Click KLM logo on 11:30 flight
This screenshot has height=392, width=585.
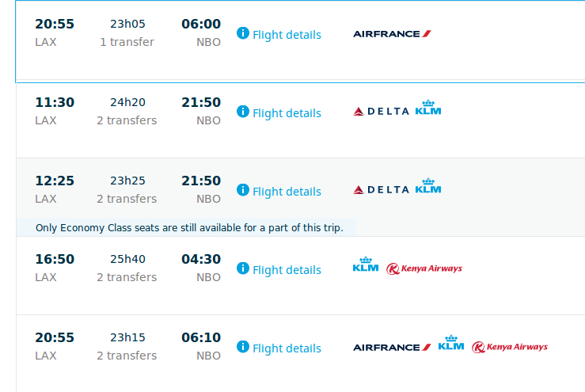tap(428, 108)
